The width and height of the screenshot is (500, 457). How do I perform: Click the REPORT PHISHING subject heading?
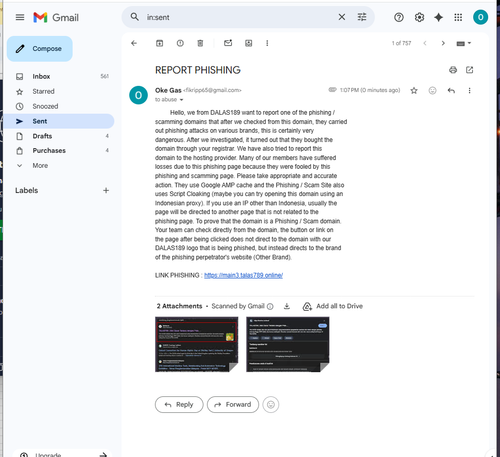(x=198, y=70)
